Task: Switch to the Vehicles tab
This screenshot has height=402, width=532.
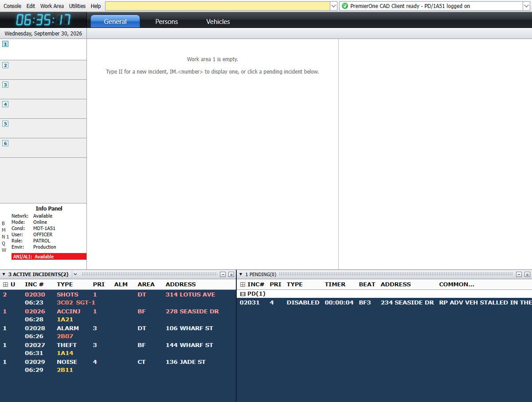Action: coord(218,21)
